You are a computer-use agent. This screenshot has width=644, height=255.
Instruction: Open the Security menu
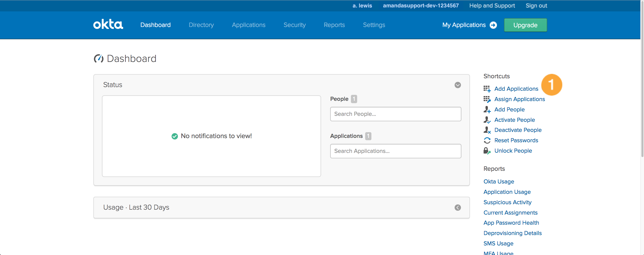(294, 25)
